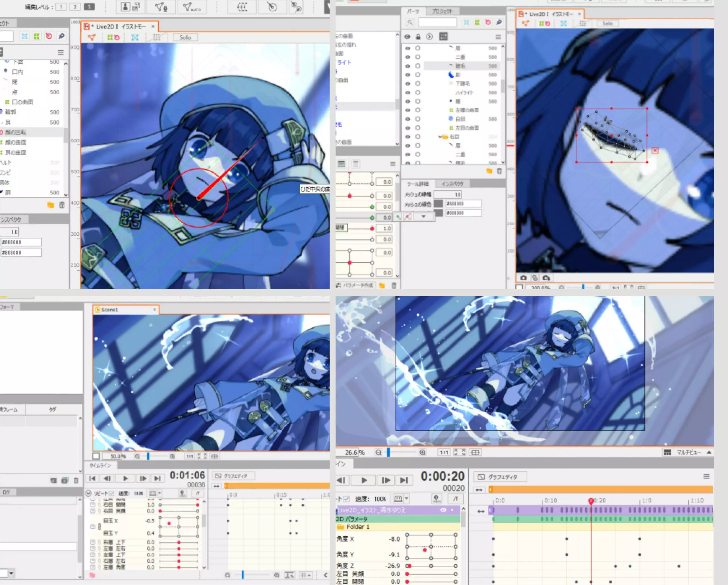This screenshot has width=728, height=585.
Task: Click the camera snapshot icon below eyelash view
Action: click(x=523, y=278)
